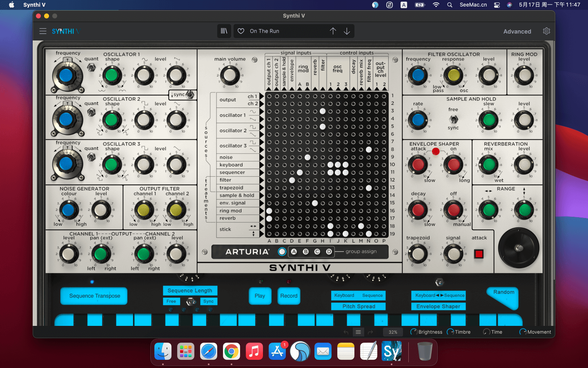Toggle Oscillator 1 quant switch
This screenshot has width=588, height=368.
[91, 67]
